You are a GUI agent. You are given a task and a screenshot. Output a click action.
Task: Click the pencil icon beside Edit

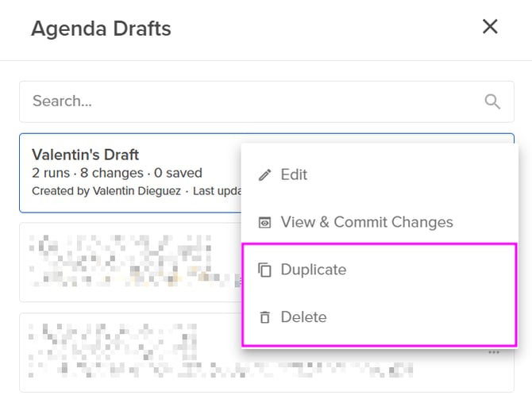point(265,175)
